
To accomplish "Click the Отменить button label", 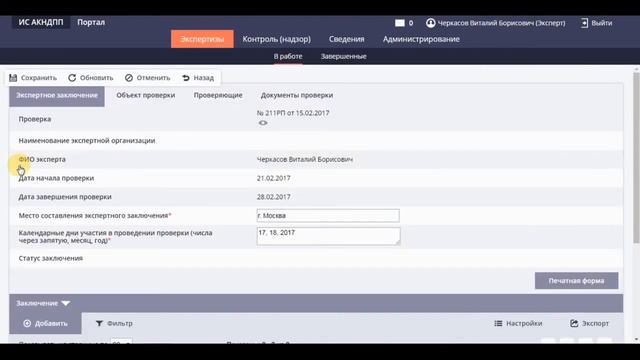I will pyautogui.click(x=153, y=78).
